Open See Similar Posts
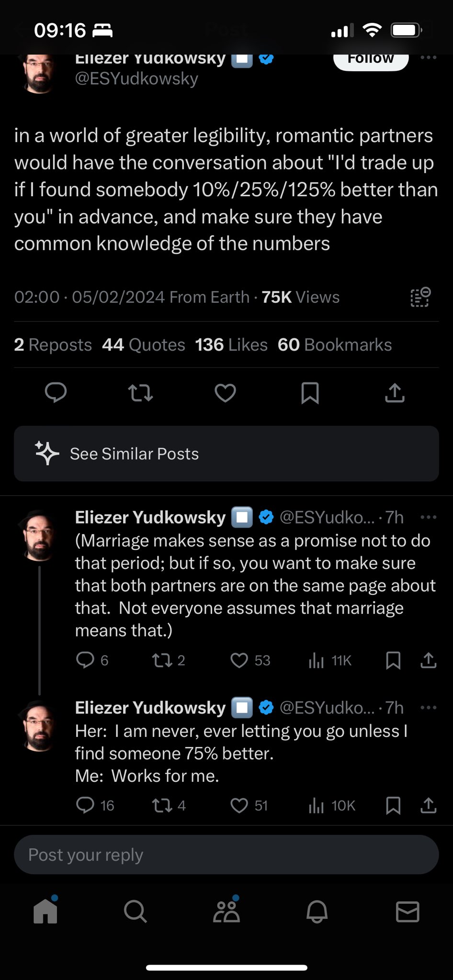453x980 pixels. (x=226, y=454)
